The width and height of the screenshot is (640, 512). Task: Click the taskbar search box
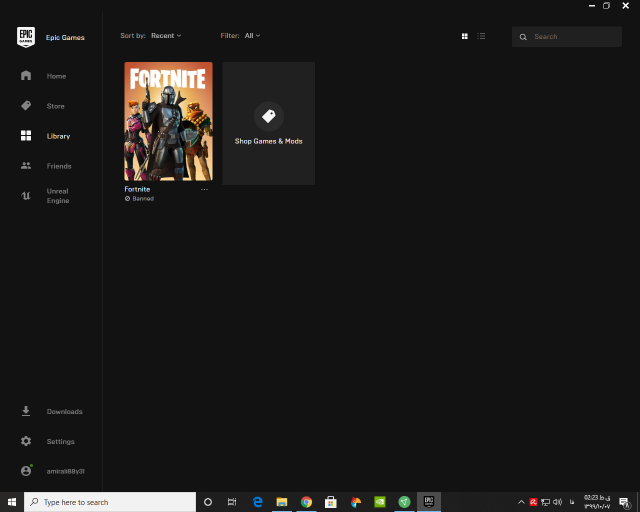coord(110,502)
